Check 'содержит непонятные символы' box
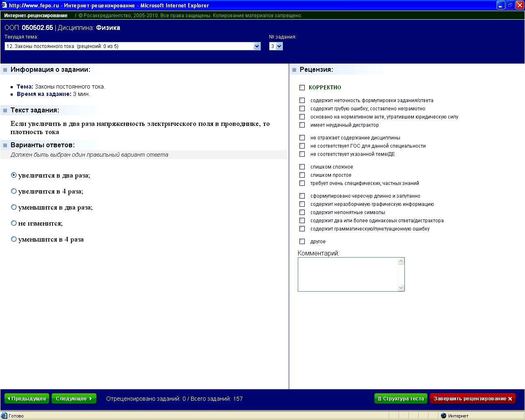 coord(302,212)
